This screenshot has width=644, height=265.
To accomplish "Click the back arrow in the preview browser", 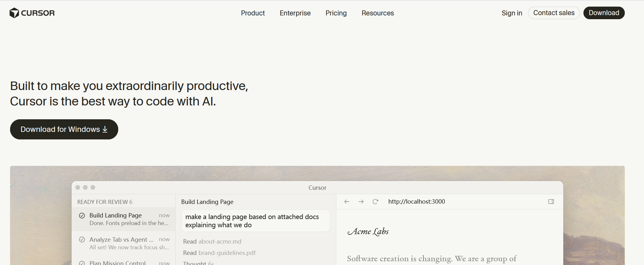I will (x=347, y=201).
